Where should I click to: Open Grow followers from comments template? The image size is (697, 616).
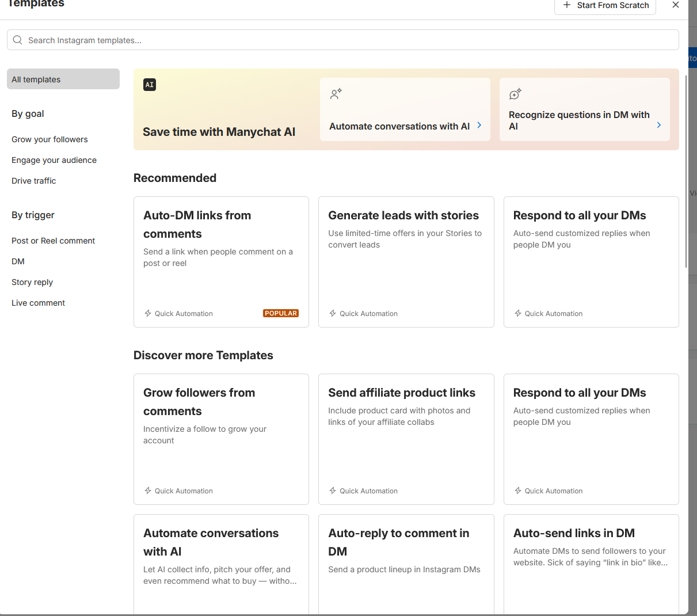coord(221,439)
